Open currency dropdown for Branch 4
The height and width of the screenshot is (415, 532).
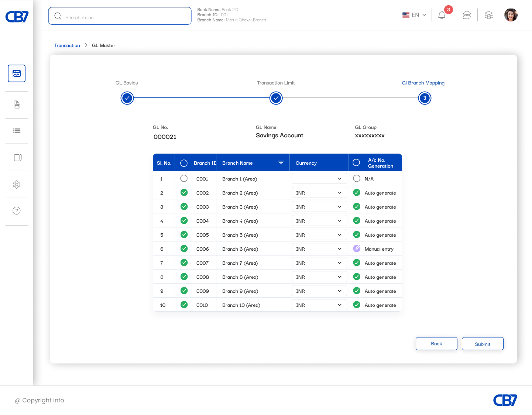pyautogui.click(x=319, y=221)
